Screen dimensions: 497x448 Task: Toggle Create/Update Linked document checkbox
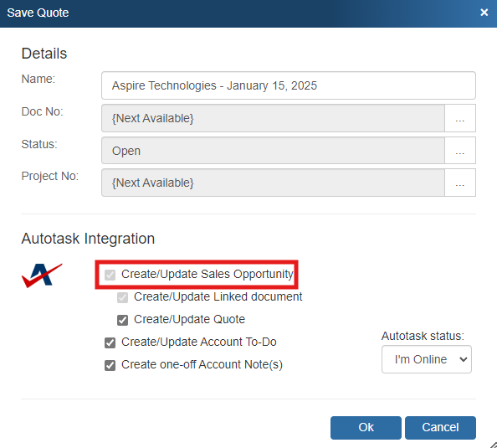pyautogui.click(x=122, y=297)
